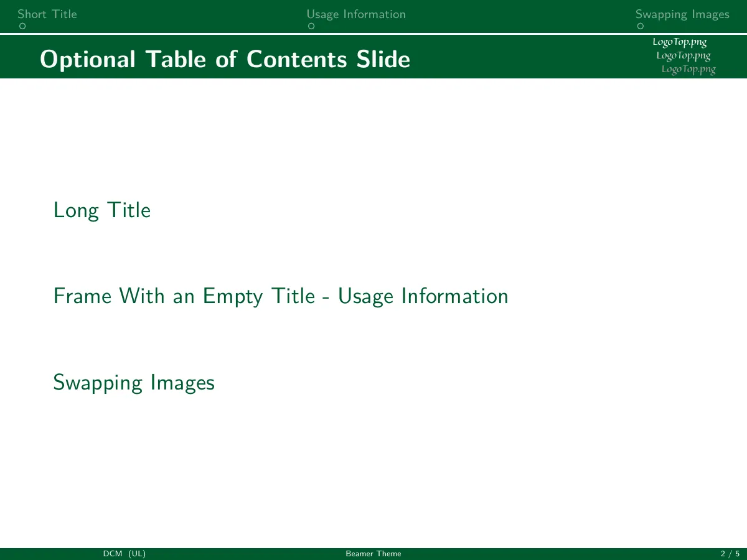The width and height of the screenshot is (747, 560).
Task: Open Frame With an Empty Title entry
Action: click(x=281, y=296)
